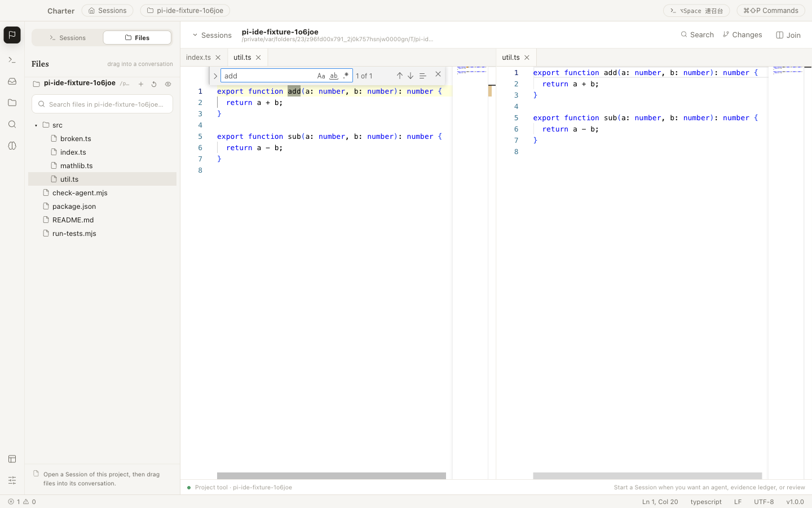The width and height of the screenshot is (812, 508).
Task: Click the left editor horizontal scrollbar
Action: (x=332, y=476)
